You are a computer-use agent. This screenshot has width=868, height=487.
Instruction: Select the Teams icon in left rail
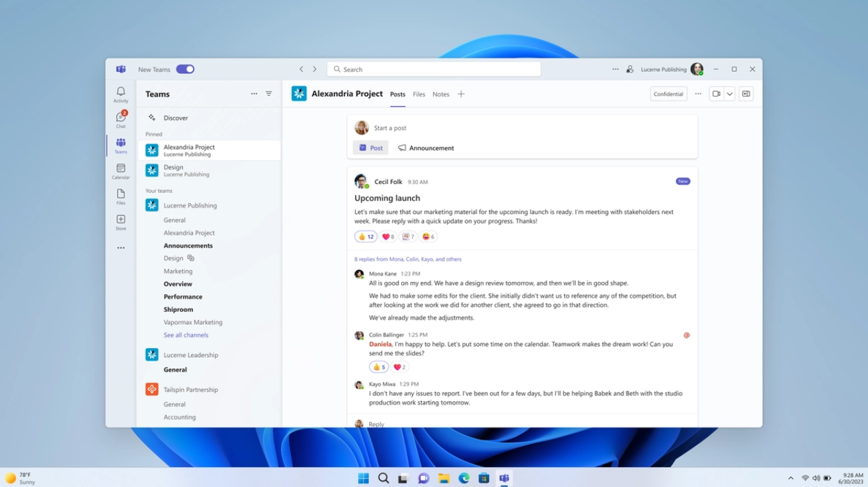tap(120, 146)
